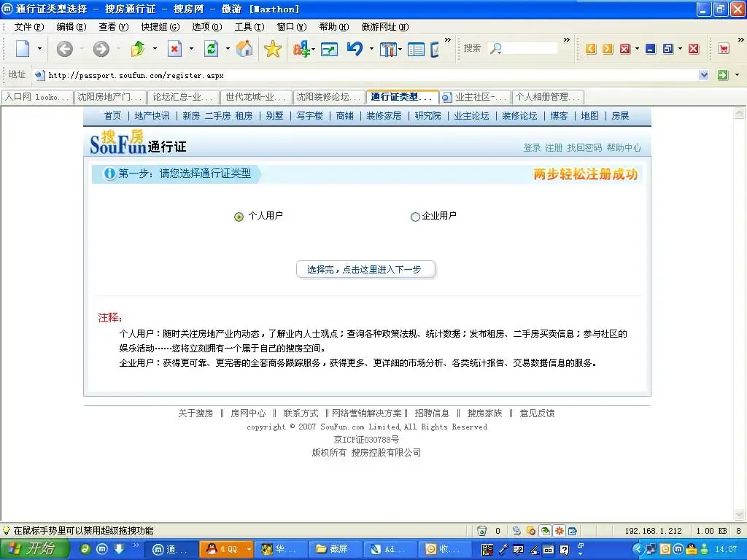The height and width of the screenshot is (560, 747).
Task: Open the 快捷组(G) menu
Action: point(160,27)
